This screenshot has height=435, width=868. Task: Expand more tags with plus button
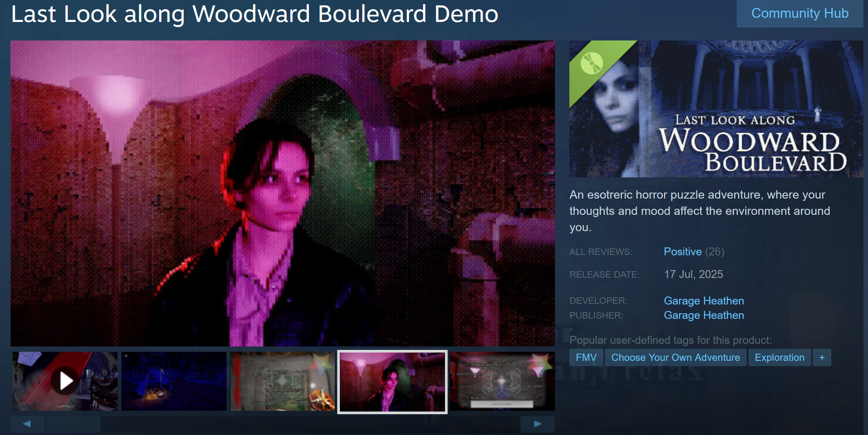(822, 357)
